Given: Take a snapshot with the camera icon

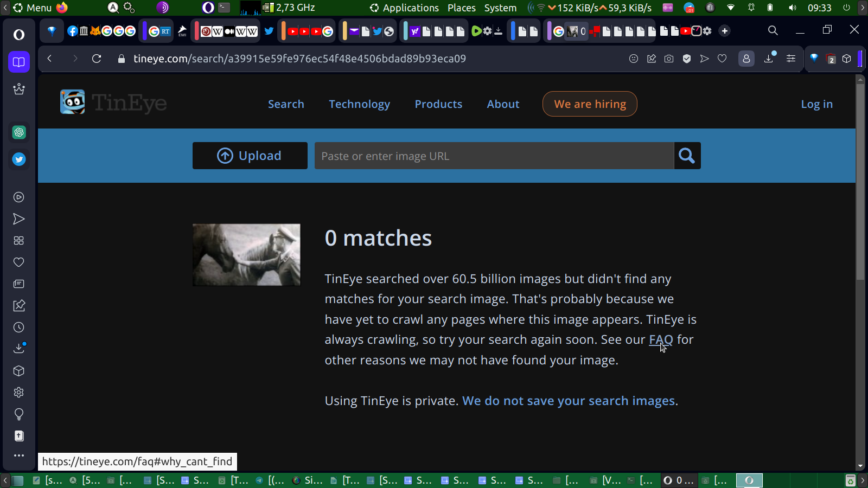Looking at the screenshot, I should pyautogui.click(x=669, y=59).
